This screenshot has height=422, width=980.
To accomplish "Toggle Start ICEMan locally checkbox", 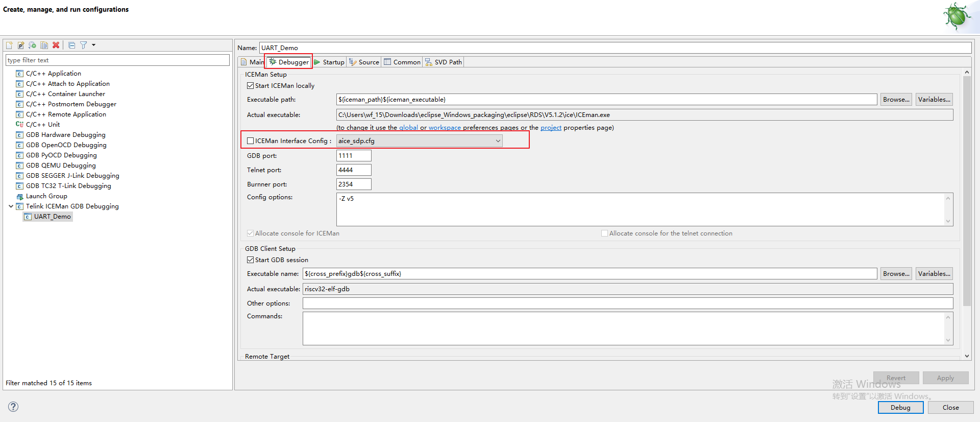I will click(250, 86).
